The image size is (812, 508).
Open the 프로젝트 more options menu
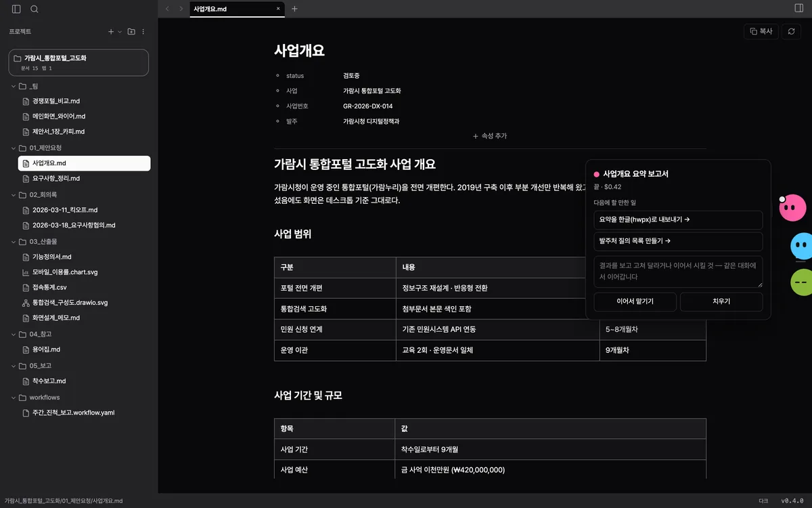coord(143,32)
